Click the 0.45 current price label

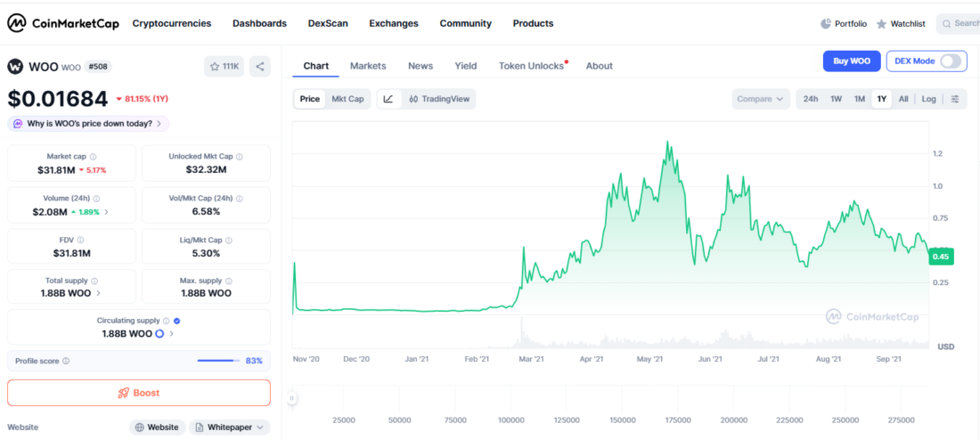coord(941,257)
